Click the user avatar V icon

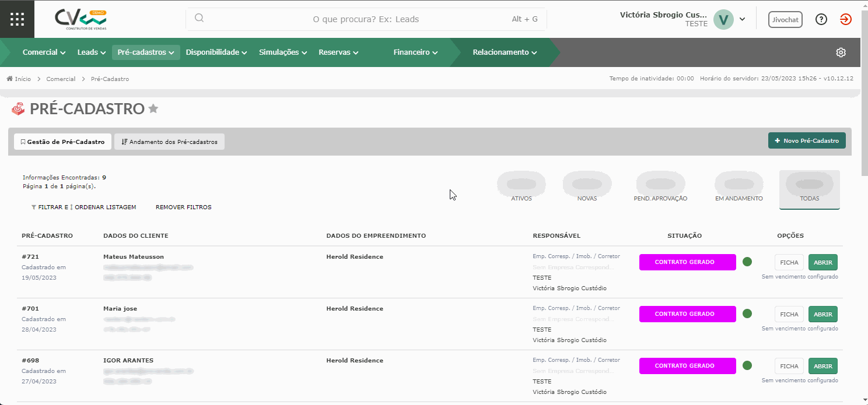coord(723,19)
